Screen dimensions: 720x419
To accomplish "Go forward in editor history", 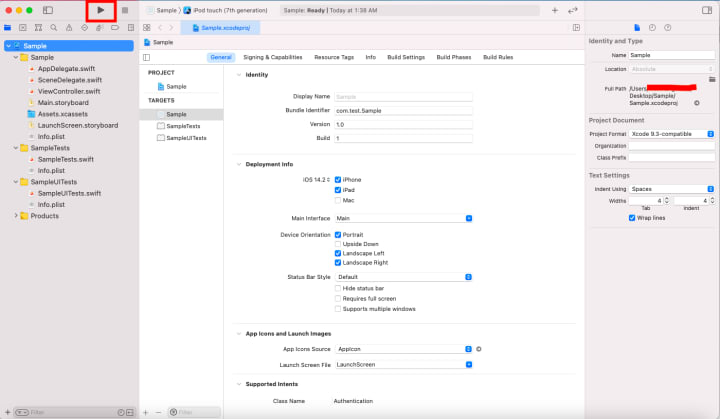I will coord(171,28).
